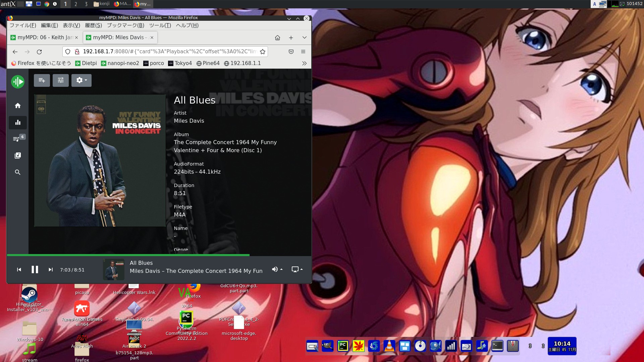Image resolution: width=644 pixels, height=362 pixels.
Task: Click the add to playlist button
Action: pyautogui.click(x=42, y=80)
